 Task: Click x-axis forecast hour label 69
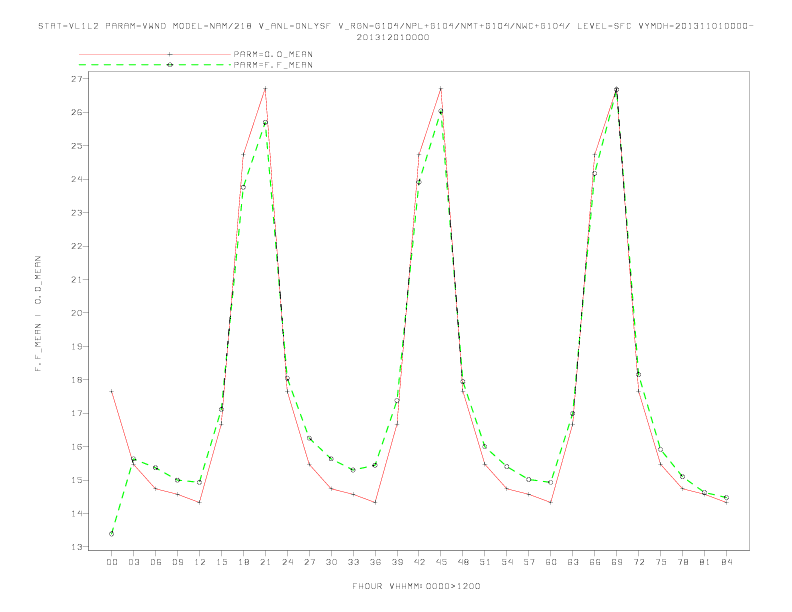[617, 562]
